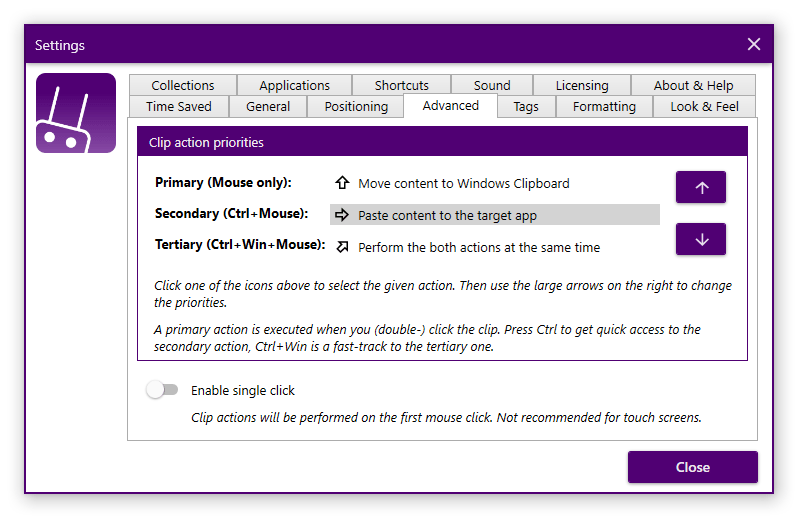The width and height of the screenshot is (798, 518).
Task: Click 'Move content to Windows Clipboard' text
Action: (x=464, y=183)
